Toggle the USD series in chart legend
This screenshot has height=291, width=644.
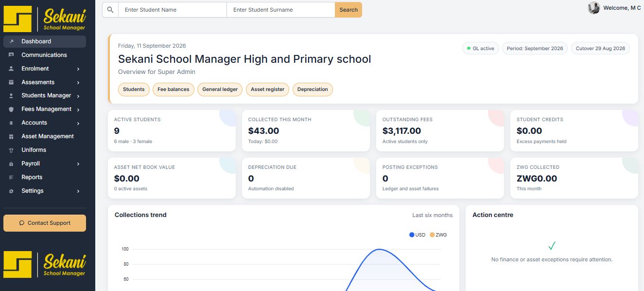click(x=418, y=235)
